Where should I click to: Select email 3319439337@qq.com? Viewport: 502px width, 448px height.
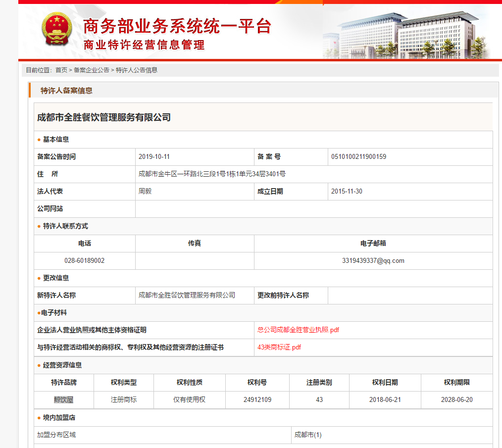[373, 261]
